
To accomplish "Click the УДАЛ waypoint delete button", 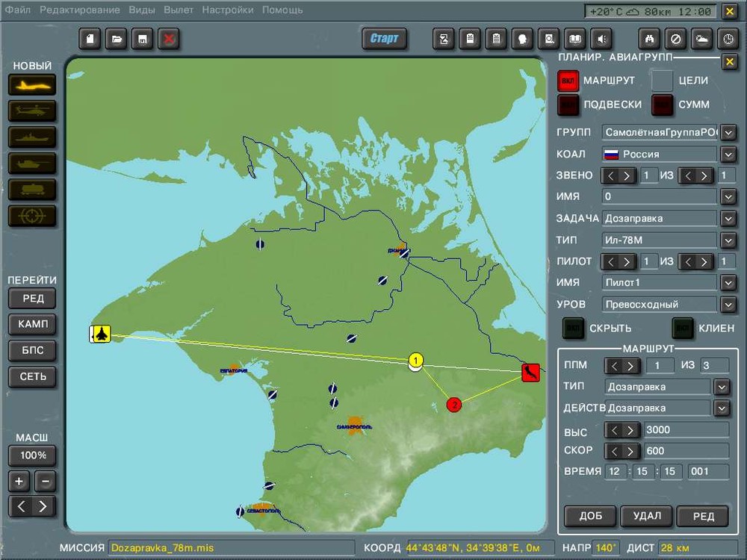I will coord(647,516).
